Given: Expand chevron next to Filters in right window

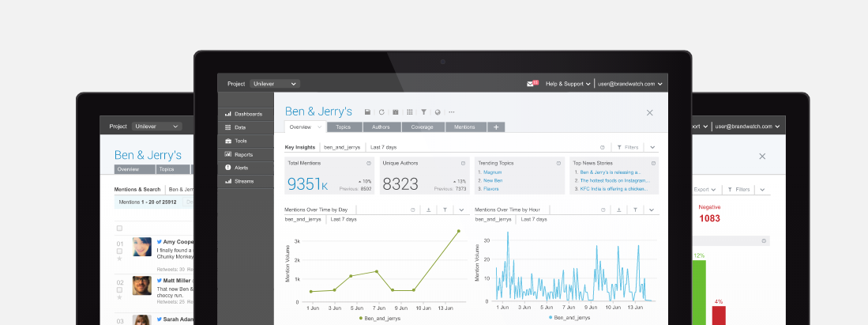Looking at the screenshot, I should [x=762, y=190].
